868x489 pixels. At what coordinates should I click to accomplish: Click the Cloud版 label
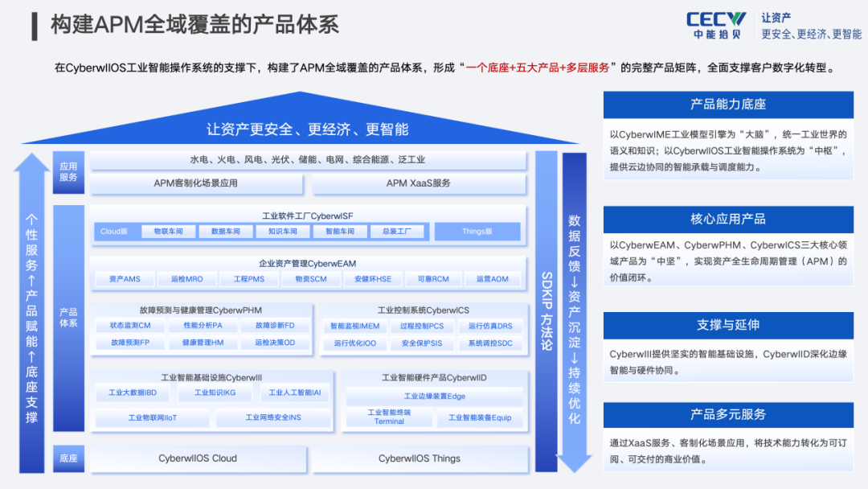114,232
